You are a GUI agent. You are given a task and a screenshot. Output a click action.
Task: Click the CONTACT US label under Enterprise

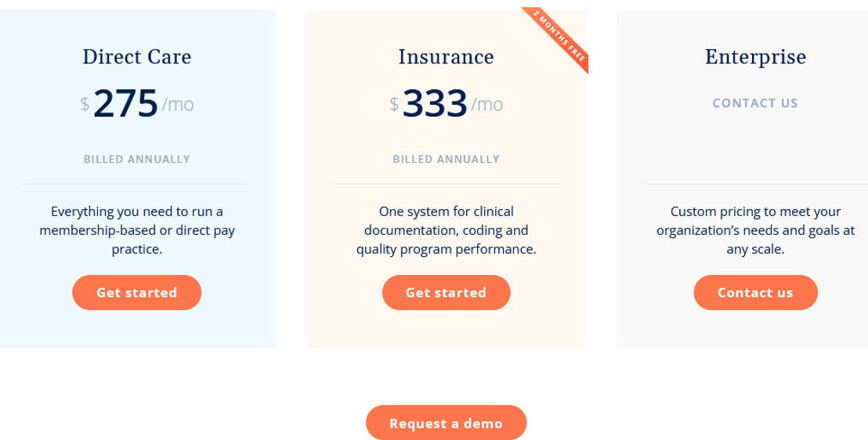(755, 103)
